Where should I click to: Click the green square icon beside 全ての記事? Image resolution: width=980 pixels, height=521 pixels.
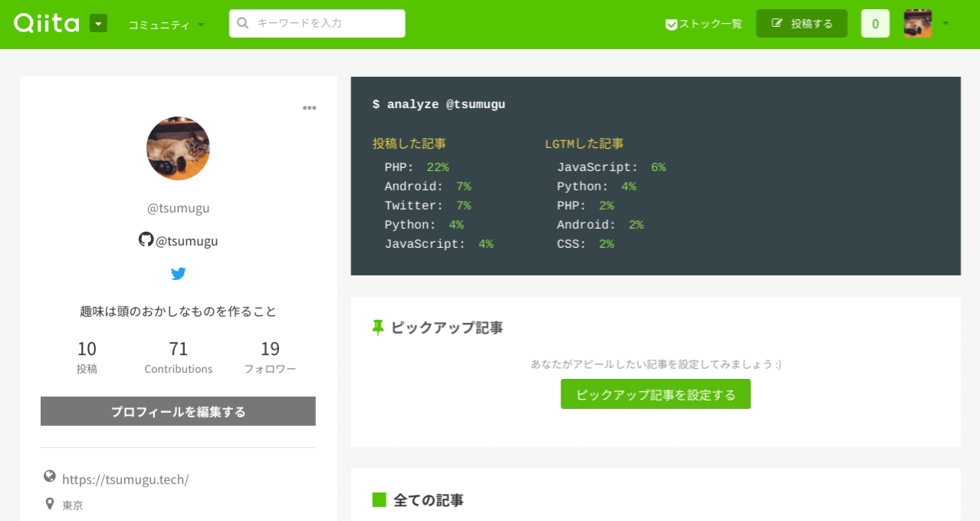pos(377,500)
